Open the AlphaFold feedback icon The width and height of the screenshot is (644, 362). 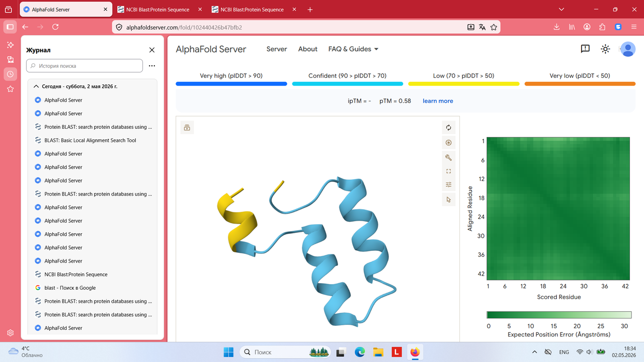(x=585, y=49)
